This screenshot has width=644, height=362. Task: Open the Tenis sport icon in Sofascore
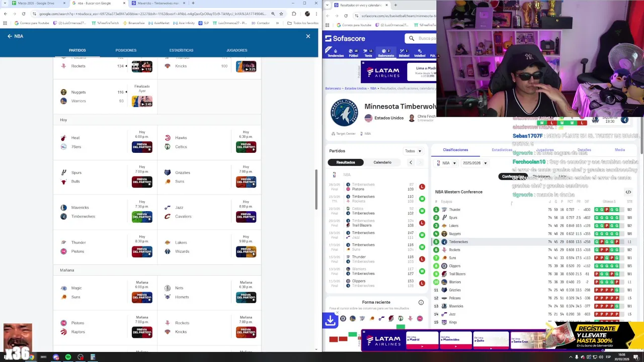click(368, 53)
